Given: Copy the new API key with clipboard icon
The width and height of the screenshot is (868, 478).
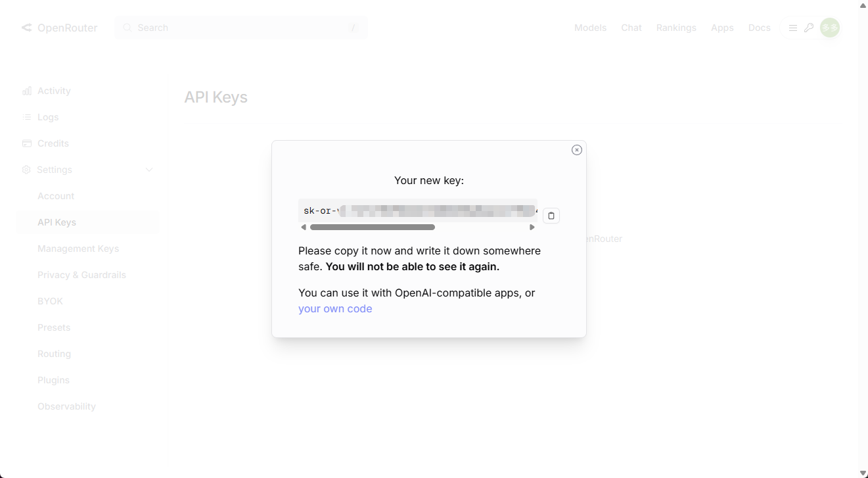Looking at the screenshot, I should (x=551, y=216).
